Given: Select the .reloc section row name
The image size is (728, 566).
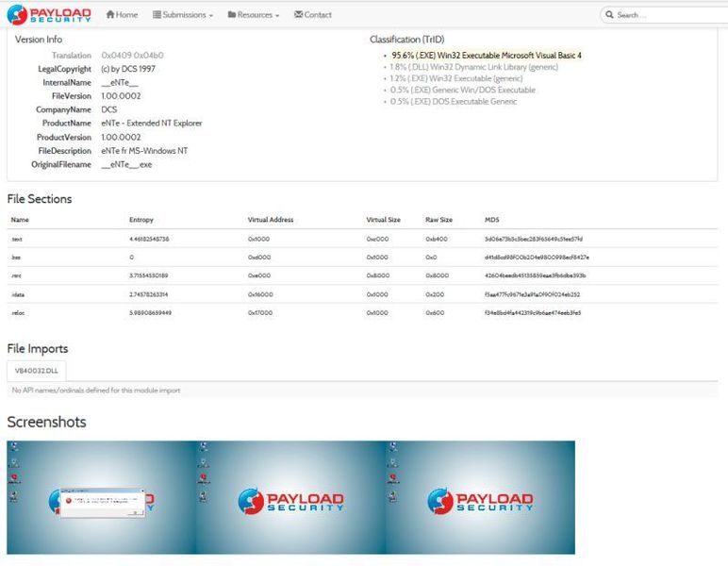Looking at the screenshot, I should click(x=18, y=313).
